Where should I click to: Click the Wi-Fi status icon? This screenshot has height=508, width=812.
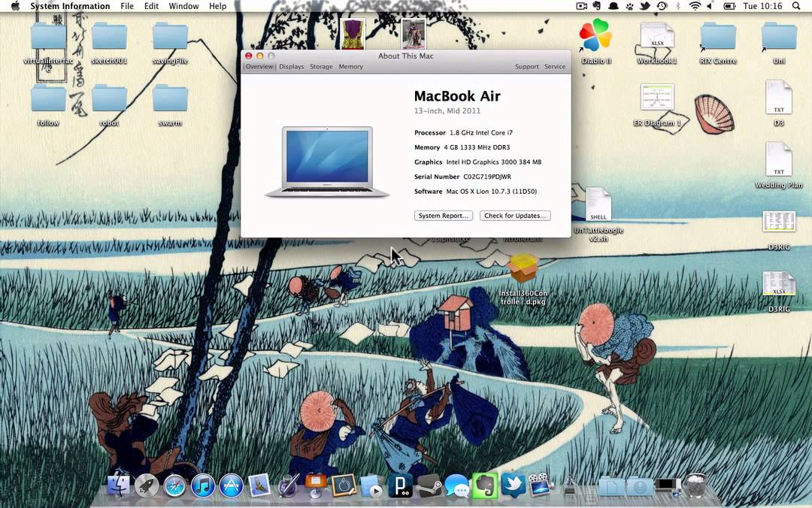[695, 6]
